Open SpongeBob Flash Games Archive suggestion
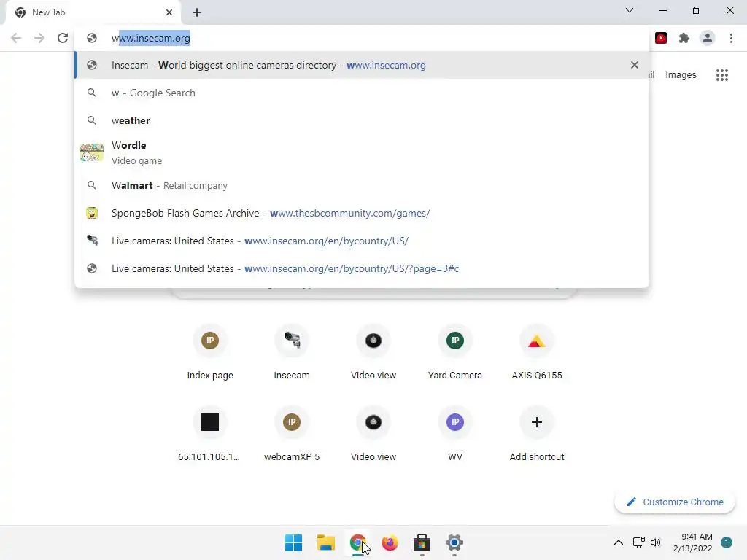 click(362, 213)
